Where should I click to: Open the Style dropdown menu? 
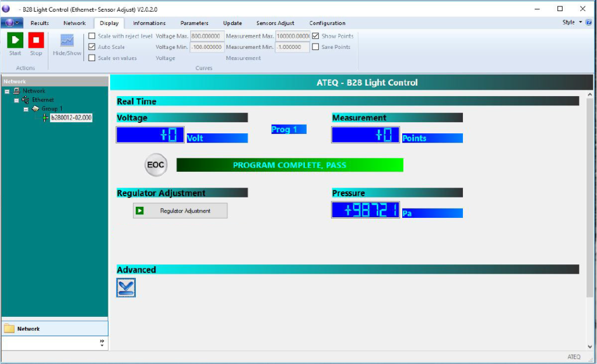pos(571,23)
